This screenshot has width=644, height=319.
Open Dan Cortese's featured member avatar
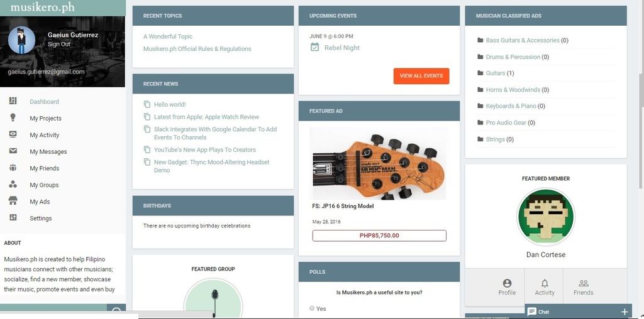(545, 217)
